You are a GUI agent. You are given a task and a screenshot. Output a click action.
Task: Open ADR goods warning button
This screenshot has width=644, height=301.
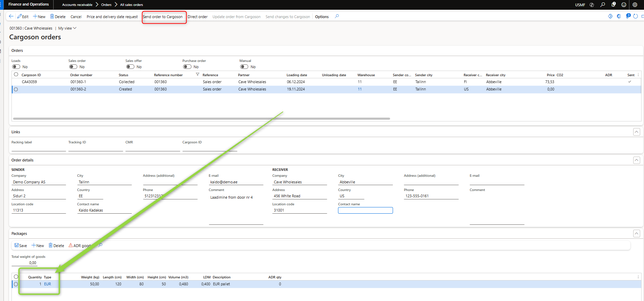click(x=80, y=245)
